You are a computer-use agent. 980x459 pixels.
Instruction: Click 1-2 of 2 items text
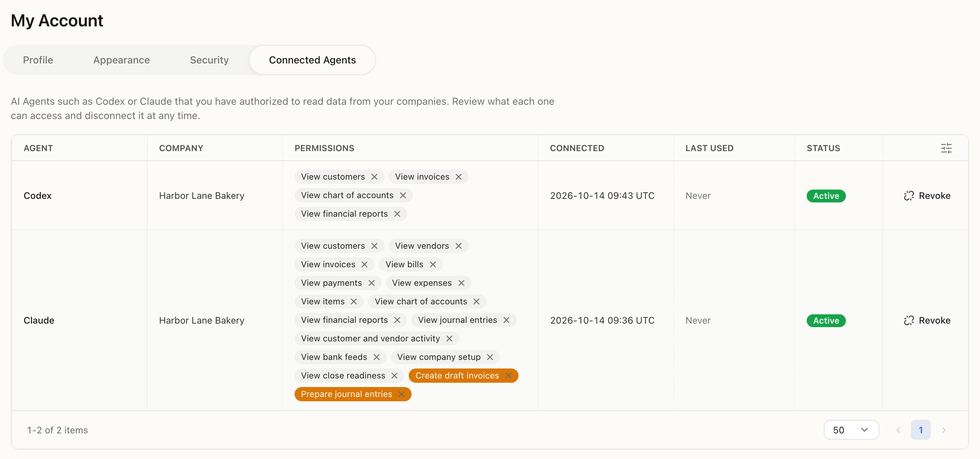[57, 430]
